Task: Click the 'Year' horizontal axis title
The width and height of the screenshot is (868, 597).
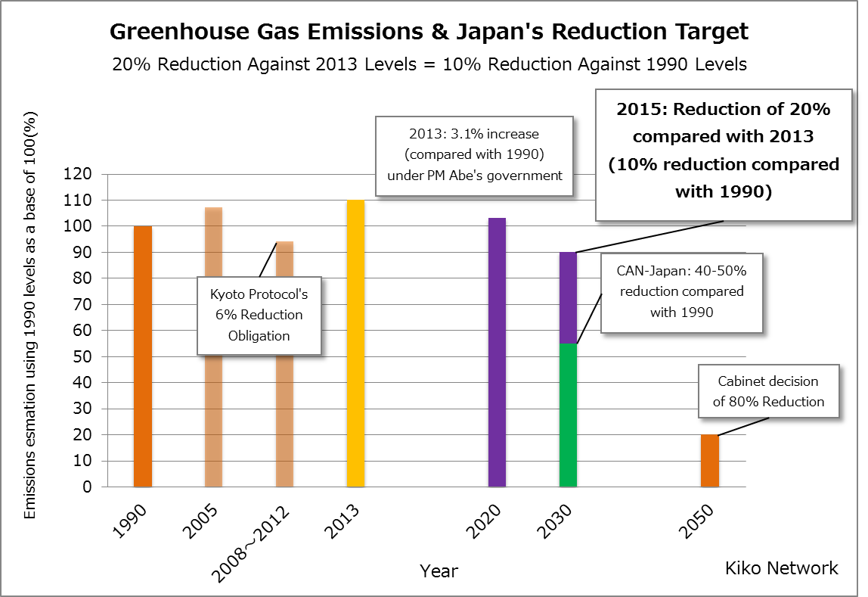Action: (x=439, y=571)
